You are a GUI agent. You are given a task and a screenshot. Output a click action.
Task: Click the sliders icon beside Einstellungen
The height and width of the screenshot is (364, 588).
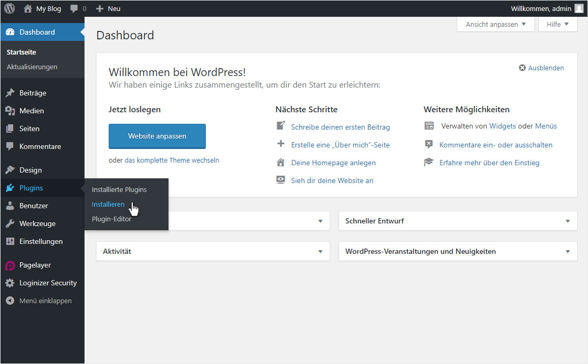[x=10, y=241]
